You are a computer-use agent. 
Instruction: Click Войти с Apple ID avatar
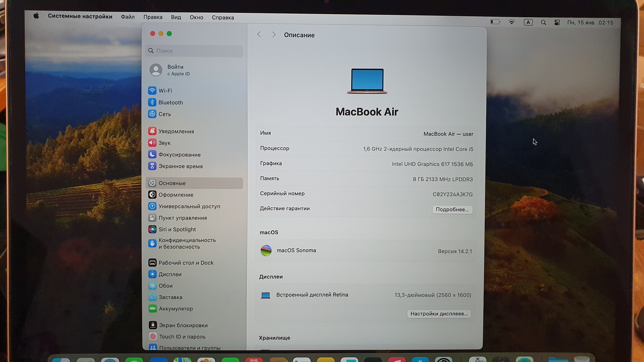pos(156,70)
